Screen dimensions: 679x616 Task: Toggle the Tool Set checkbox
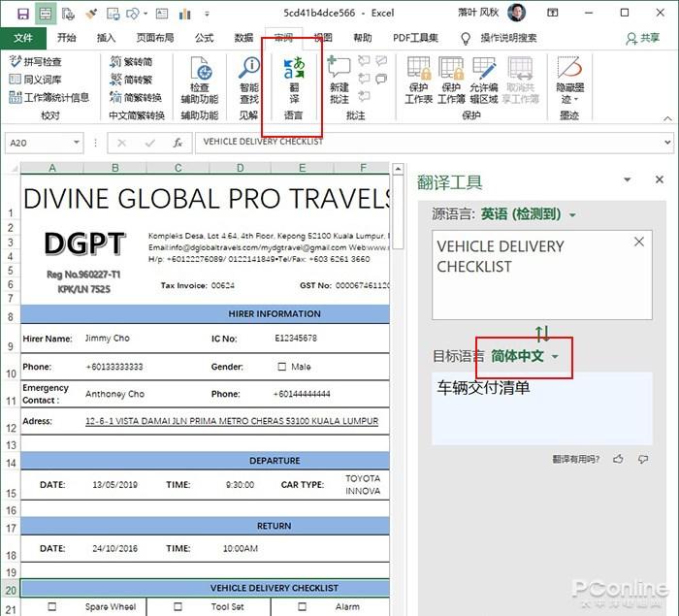click(x=178, y=606)
